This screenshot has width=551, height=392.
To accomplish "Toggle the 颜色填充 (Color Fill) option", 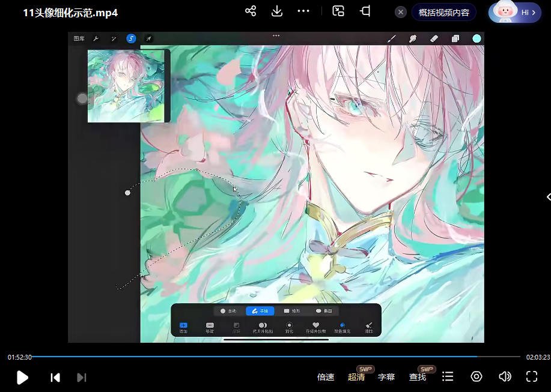I will pos(342,327).
